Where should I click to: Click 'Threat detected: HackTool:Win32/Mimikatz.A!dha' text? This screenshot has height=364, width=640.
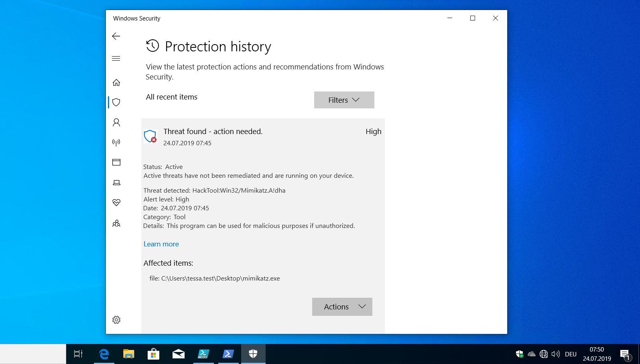point(215,191)
